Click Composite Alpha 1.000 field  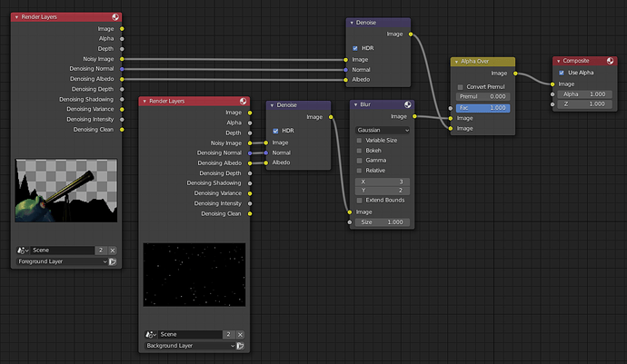point(584,94)
